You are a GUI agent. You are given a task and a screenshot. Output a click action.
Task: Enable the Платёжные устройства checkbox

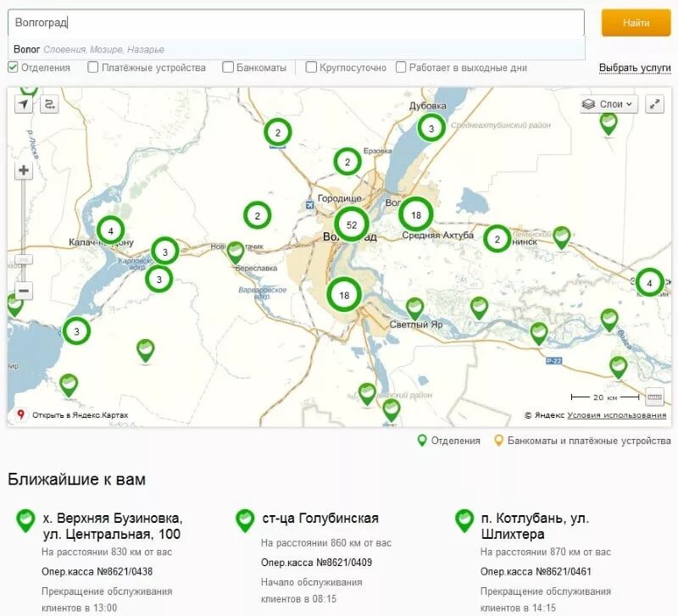click(92, 68)
